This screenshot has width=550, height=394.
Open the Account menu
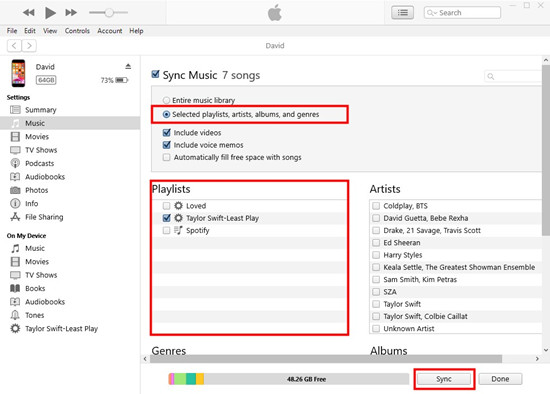(110, 31)
